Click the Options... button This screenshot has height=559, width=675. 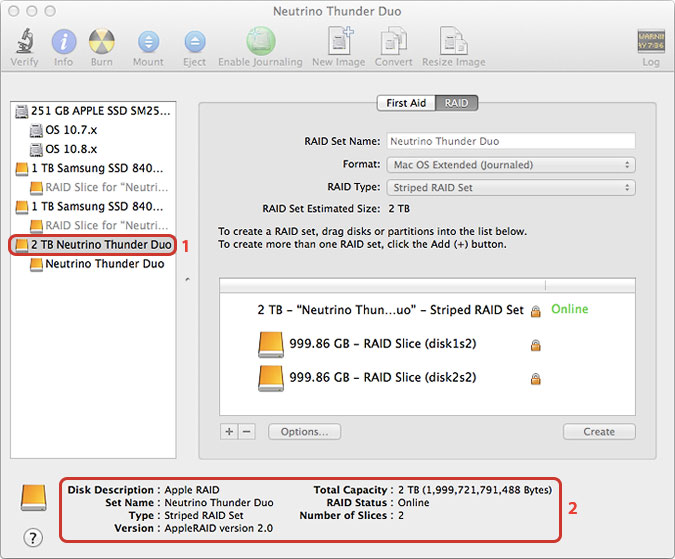click(304, 432)
